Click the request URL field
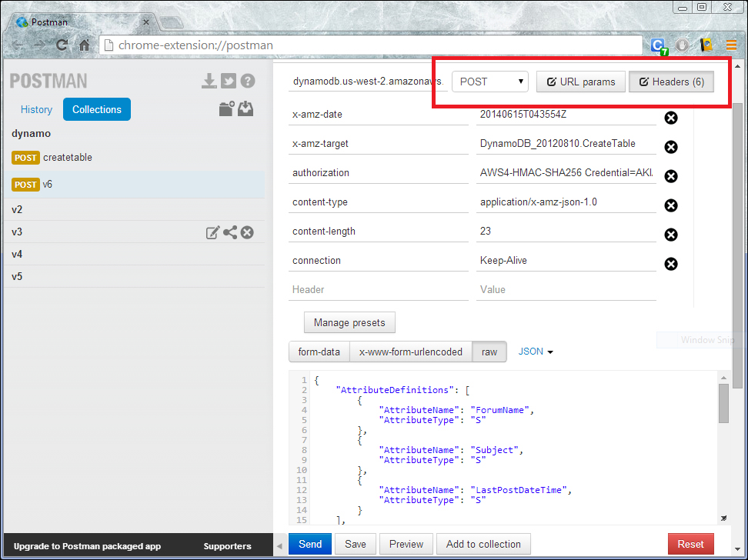This screenshot has height=560, width=748. [368, 82]
